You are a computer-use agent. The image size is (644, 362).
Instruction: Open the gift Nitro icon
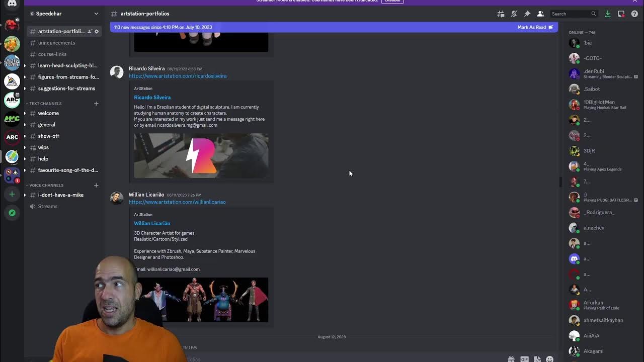511,359
